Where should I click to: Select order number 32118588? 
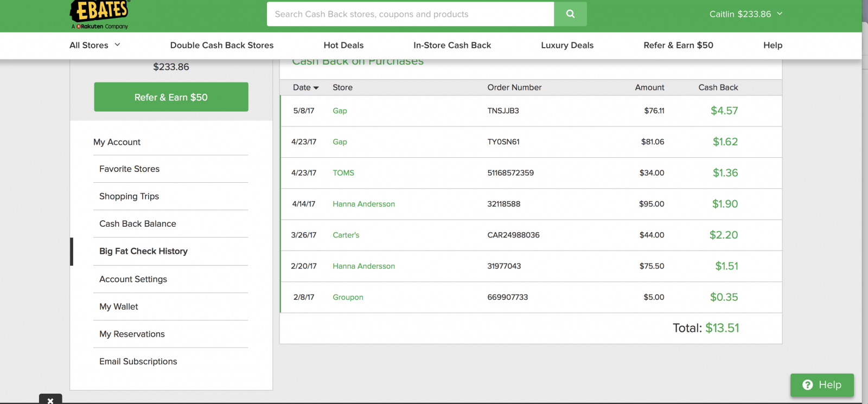(503, 204)
